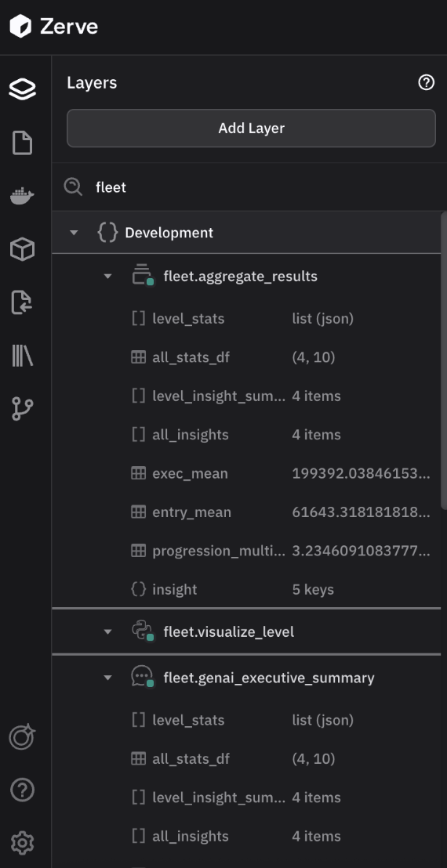Collapse fleet.genai_executive_summary block

[108, 678]
